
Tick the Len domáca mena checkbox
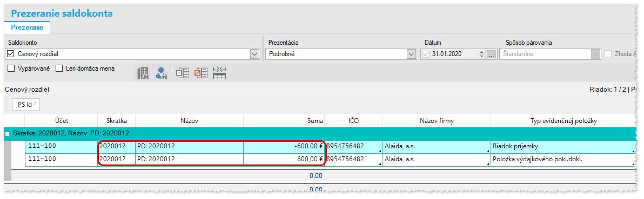tap(59, 68)
